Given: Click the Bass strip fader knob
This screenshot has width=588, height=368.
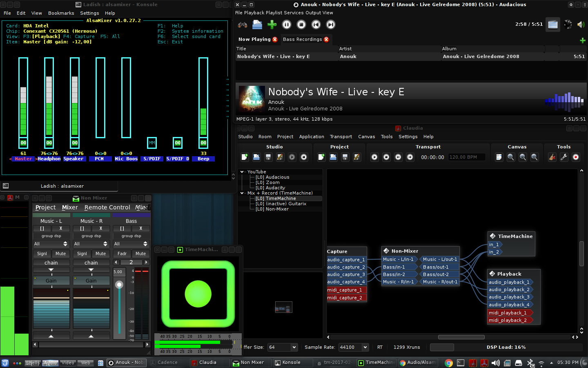Looking at the screenshot, I should pos(119,285).
